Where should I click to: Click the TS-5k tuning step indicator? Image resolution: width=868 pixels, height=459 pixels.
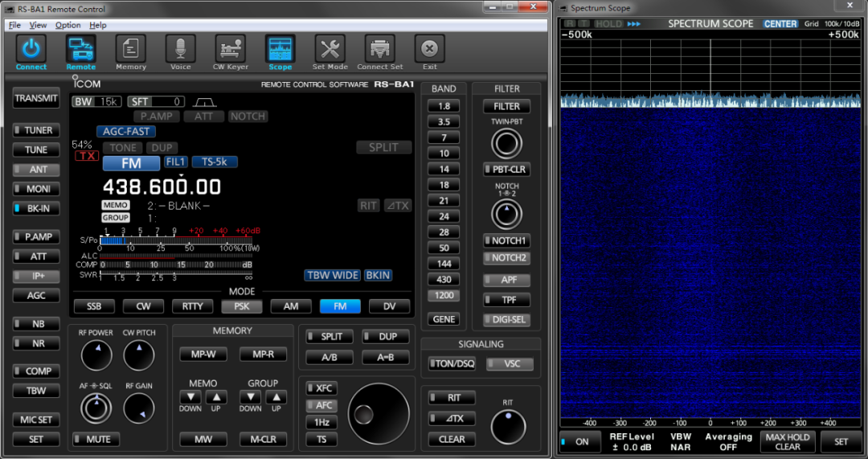(215, 162)
